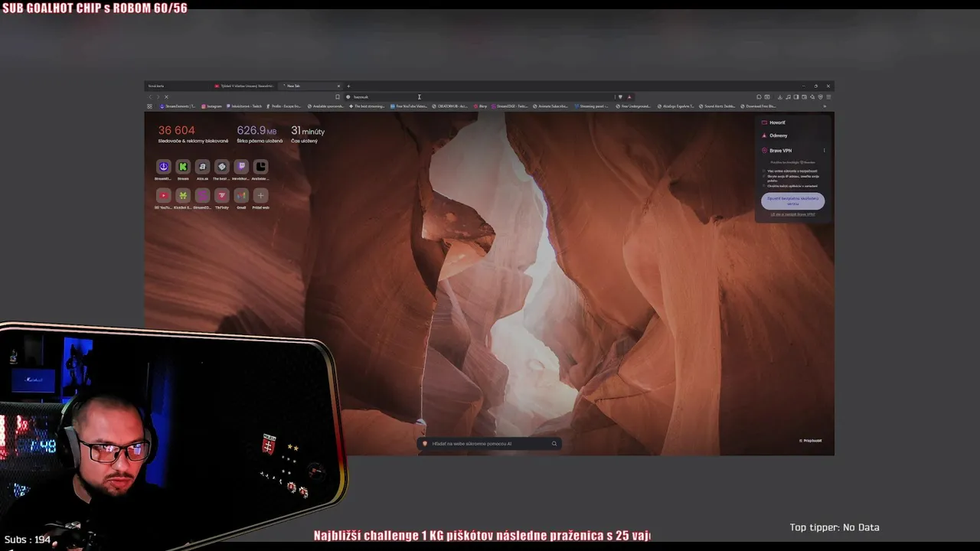Show hidden bookmarks via double-chevron

tap(825, 106)
